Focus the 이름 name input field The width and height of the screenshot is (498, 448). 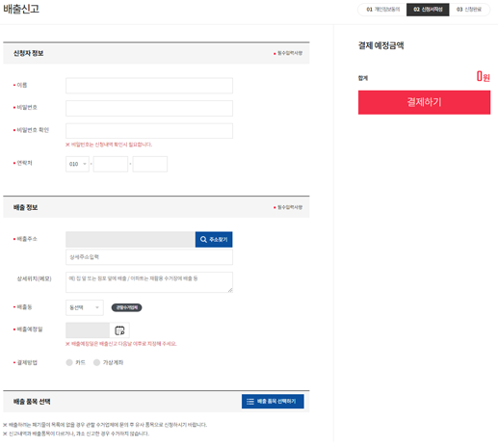pos(149,86)
